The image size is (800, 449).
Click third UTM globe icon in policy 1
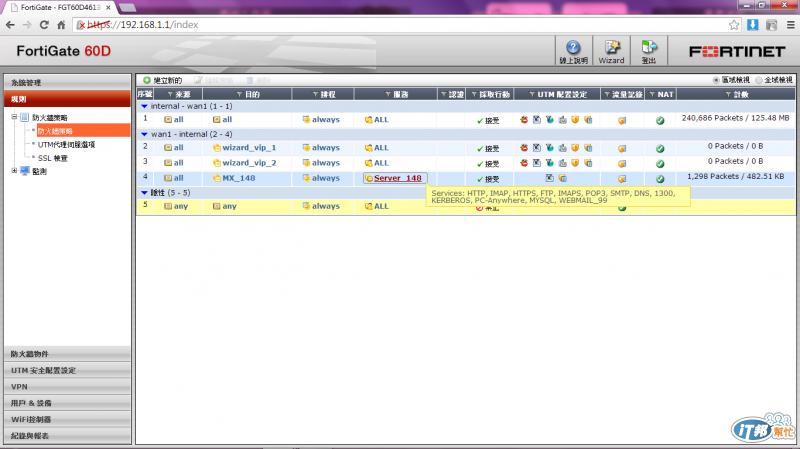(549, 120)
